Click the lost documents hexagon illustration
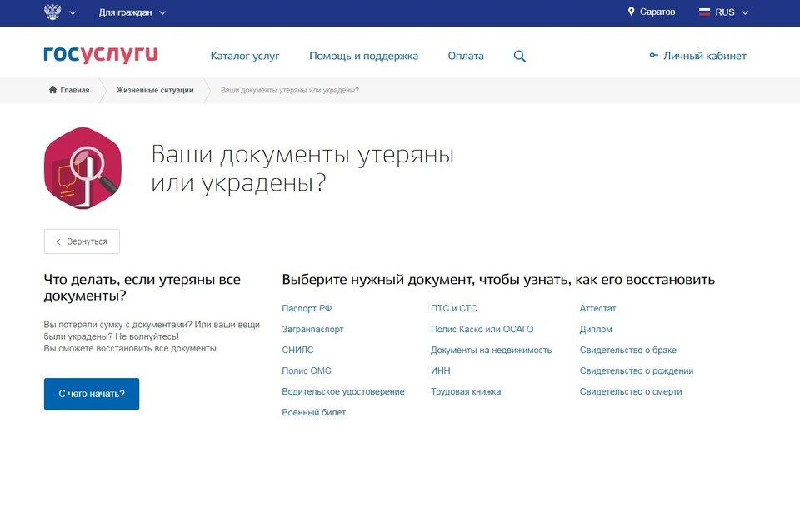 click(82, 168)
